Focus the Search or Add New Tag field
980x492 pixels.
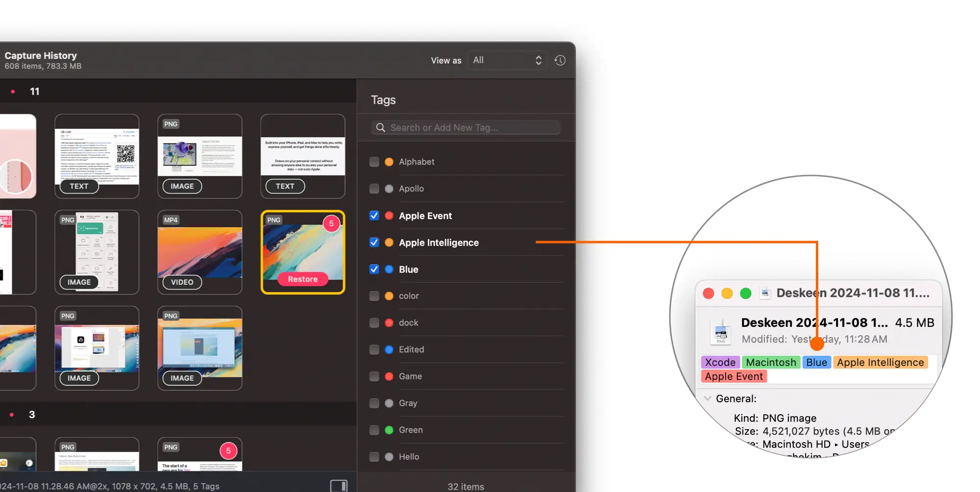click(465, 127)
